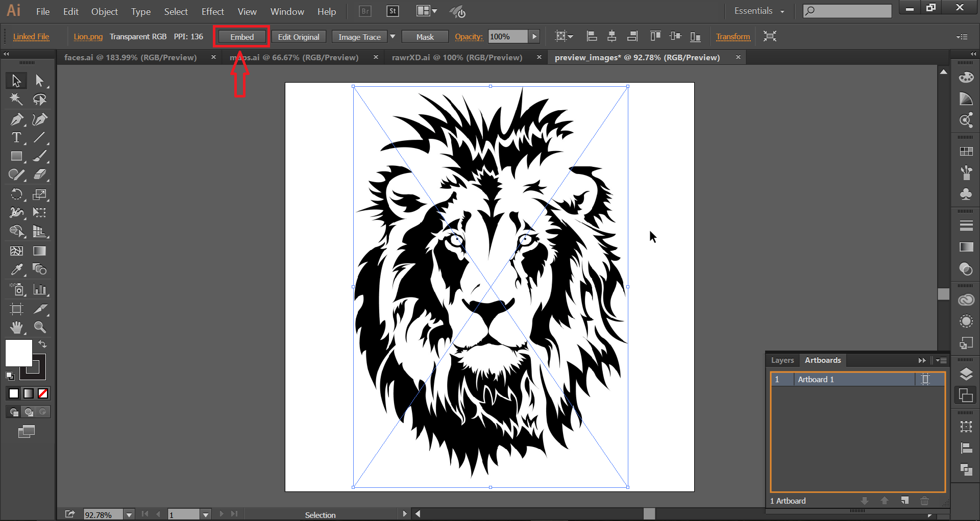
Task: Swap fill and stroke colors
Action: tap(43, 344)
